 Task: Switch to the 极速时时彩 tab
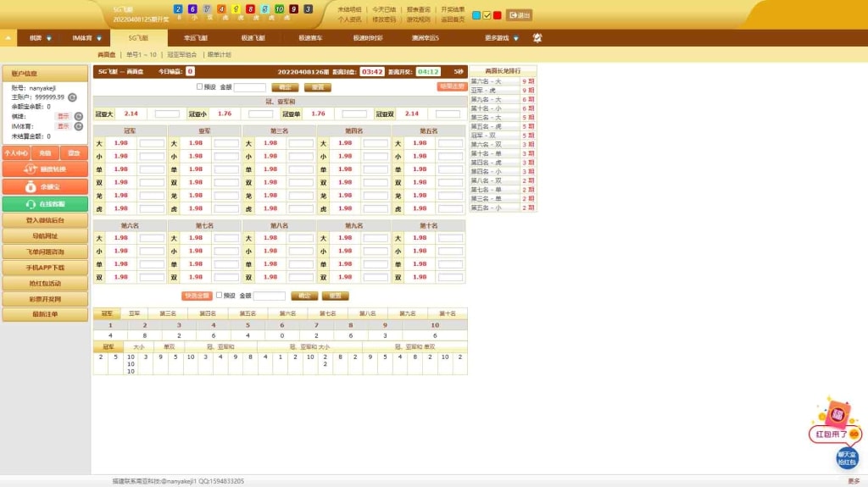[x=368, y=37]
